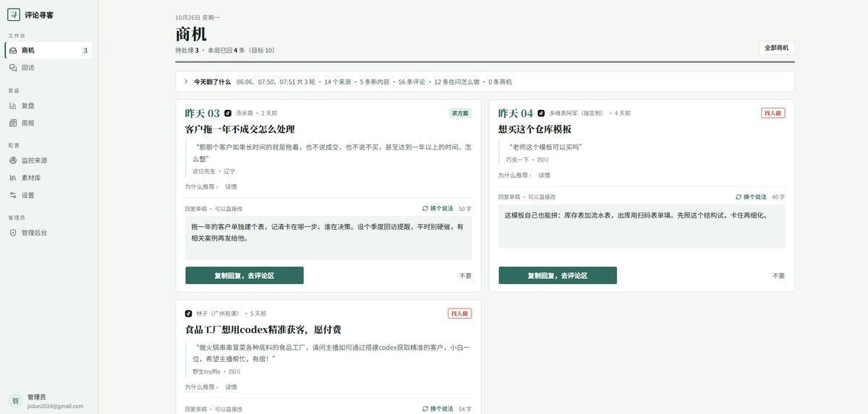Expand 为什么推荐 on 仓库模板 card

[514, 175]
